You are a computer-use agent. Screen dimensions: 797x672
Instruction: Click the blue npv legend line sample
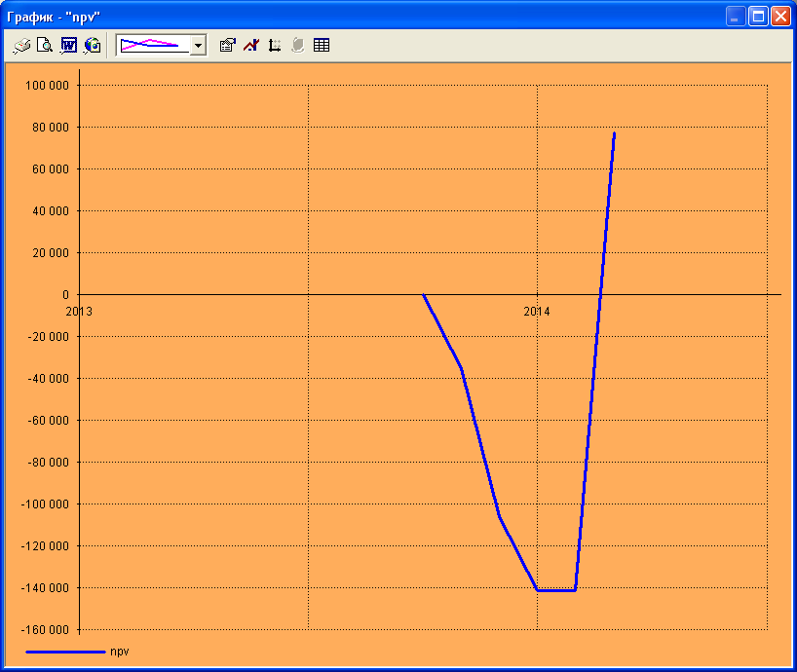pos(65,652)
